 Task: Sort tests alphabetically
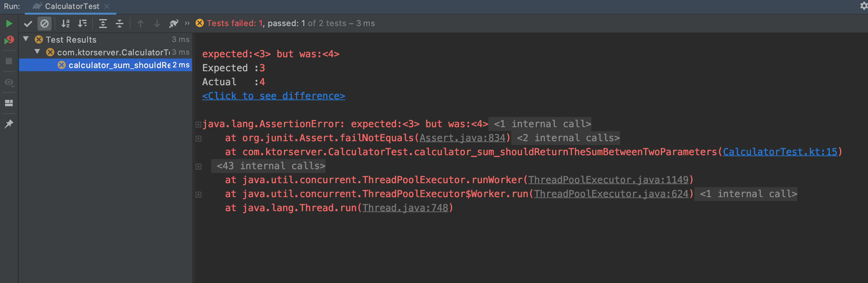pos(65,24)
